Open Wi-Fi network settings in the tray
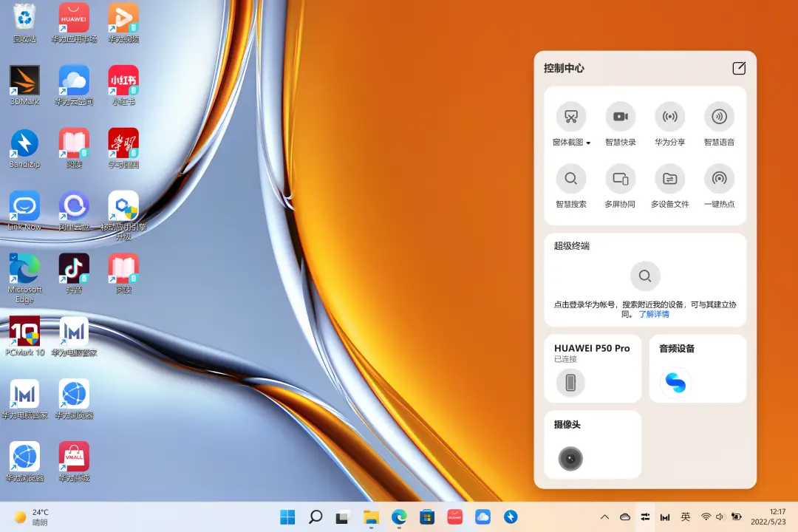 point(706,517)
